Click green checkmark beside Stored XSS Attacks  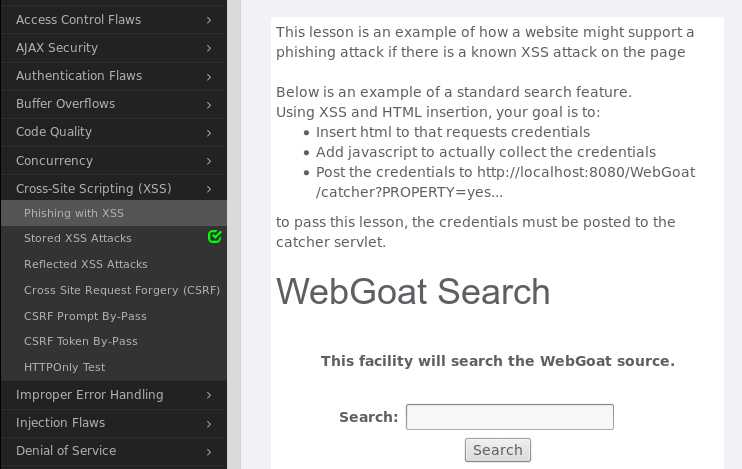click(x=214, y=236)
